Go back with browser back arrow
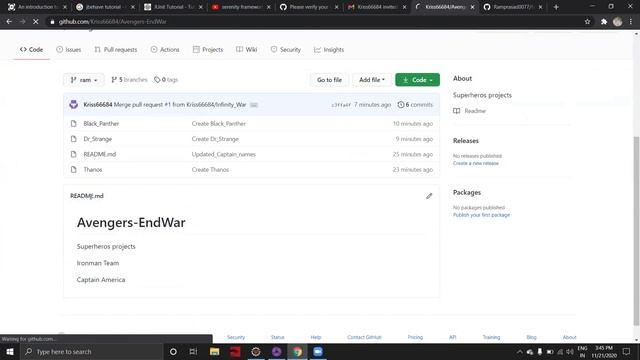This screenshot has width=640, height=360. [9, 22]
